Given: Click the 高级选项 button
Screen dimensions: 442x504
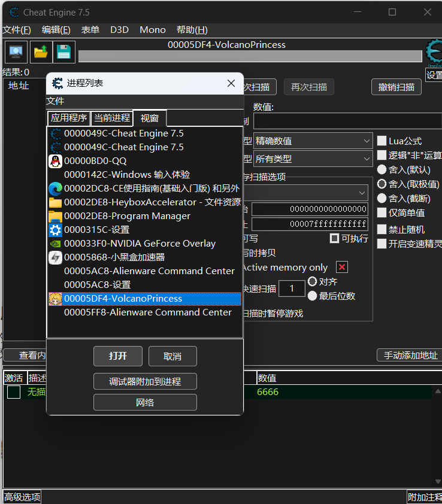Looking at the screenshot, I should point(22,497).
